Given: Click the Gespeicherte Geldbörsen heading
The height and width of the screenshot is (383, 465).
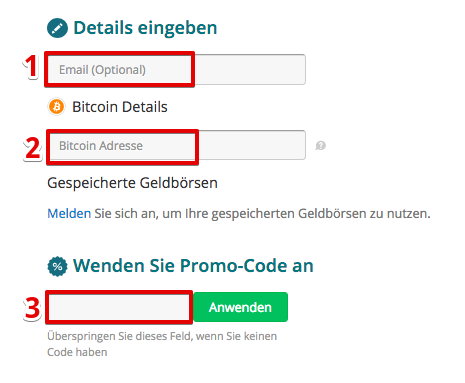Looking at the screenshot, I should 132,183.
